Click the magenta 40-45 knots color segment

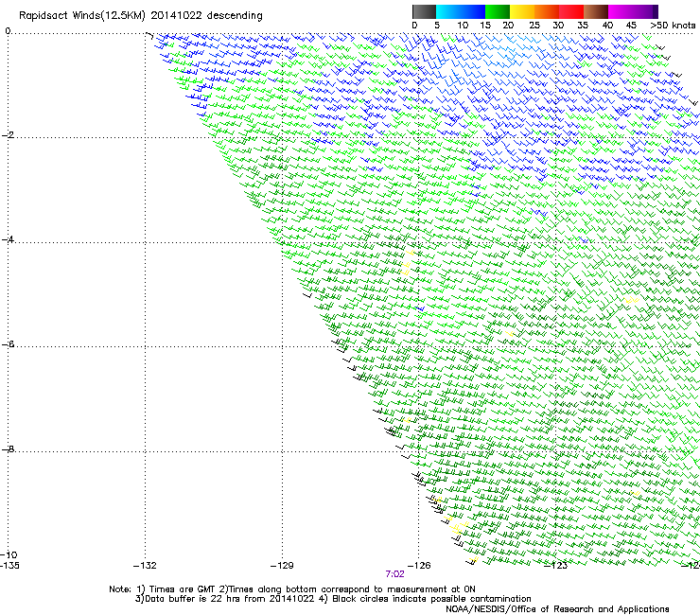click(x=621, y=11)
